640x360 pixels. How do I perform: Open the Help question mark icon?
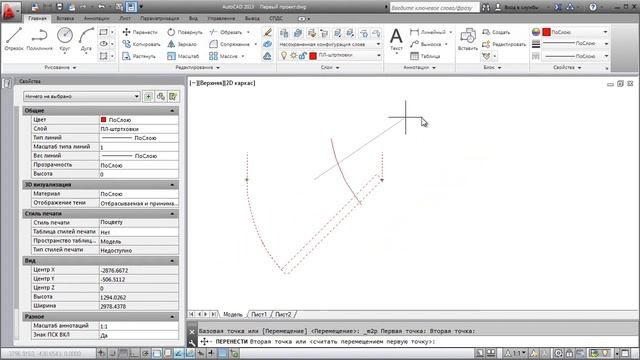tap(593, 7)
